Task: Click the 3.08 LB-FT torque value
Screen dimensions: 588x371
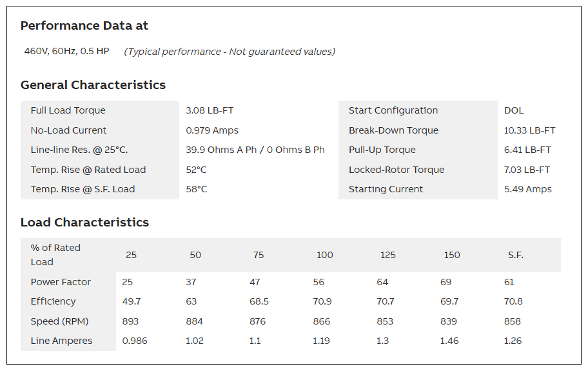Action: coord(210,110)
